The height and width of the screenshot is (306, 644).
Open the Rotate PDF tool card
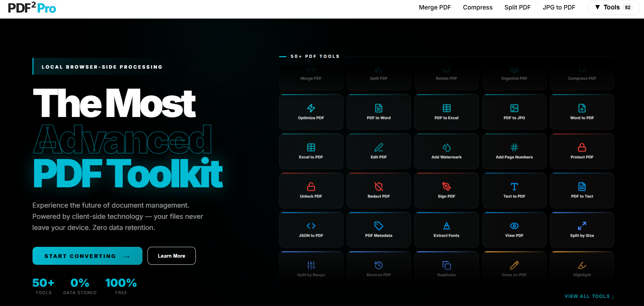click(x=446, y=77)
